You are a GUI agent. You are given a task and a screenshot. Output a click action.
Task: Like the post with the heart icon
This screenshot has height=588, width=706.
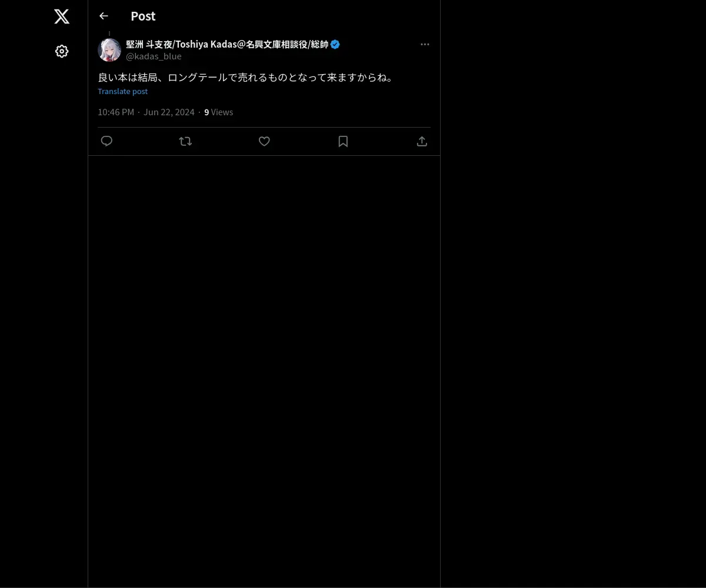click(264, 141)
